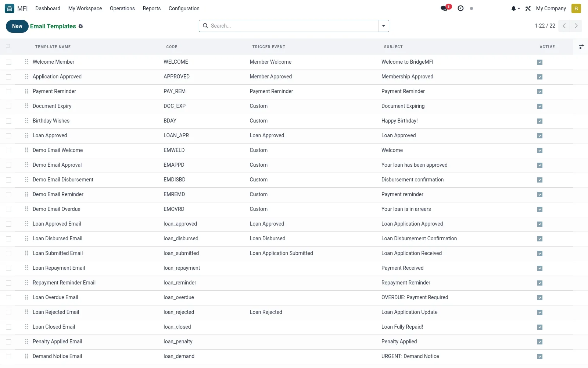588x368 pixels.
Task: Click the MFI app name
Action: 22,8
